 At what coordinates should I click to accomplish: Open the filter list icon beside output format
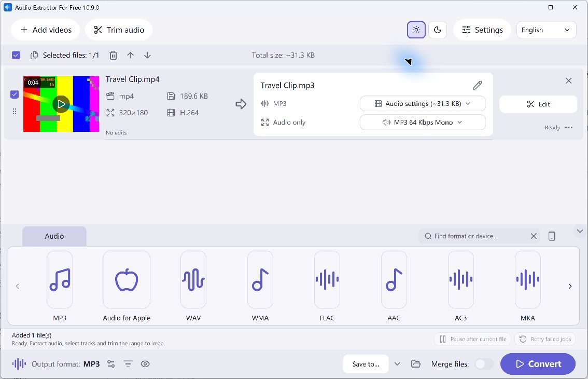click(x=128, y=364)
